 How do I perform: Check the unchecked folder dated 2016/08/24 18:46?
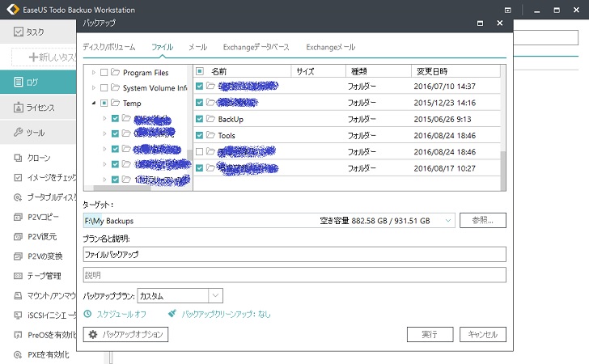pos(200,151)
